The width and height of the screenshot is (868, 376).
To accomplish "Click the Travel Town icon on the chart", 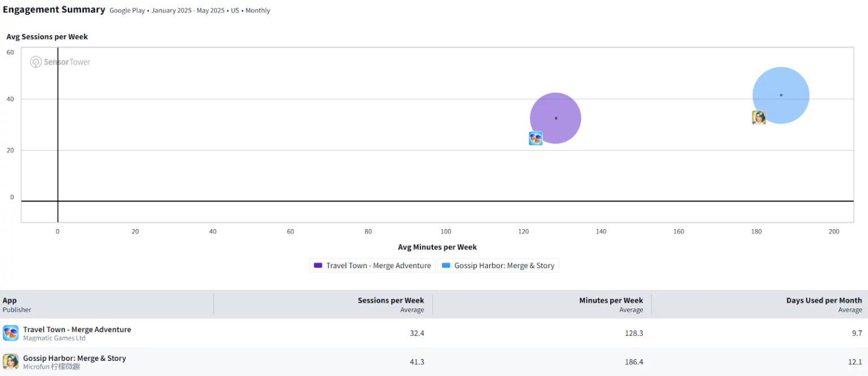I will [x=535, y=138].
